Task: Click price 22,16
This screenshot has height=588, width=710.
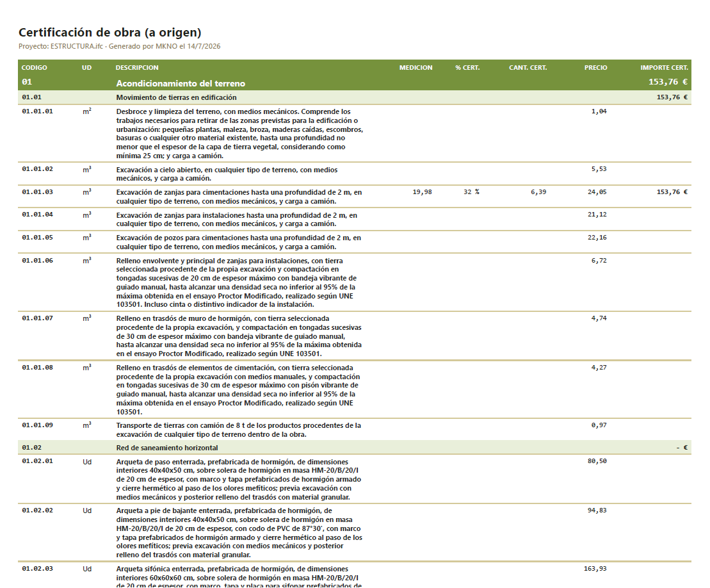Action: [x=597, y=238]
